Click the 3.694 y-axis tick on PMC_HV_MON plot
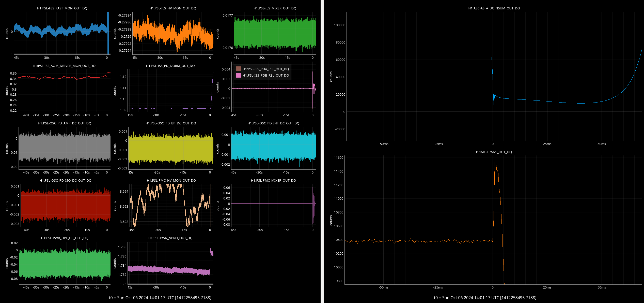 [124, 191]
